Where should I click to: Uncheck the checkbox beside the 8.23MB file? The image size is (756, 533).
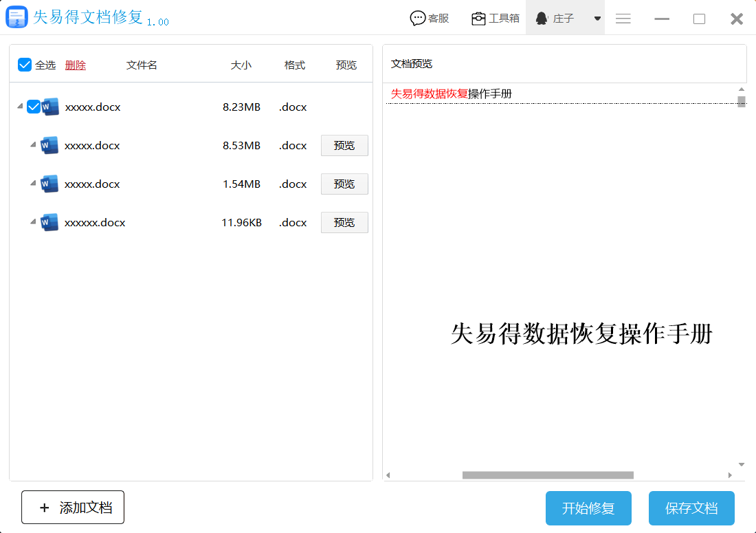[33, 107]
